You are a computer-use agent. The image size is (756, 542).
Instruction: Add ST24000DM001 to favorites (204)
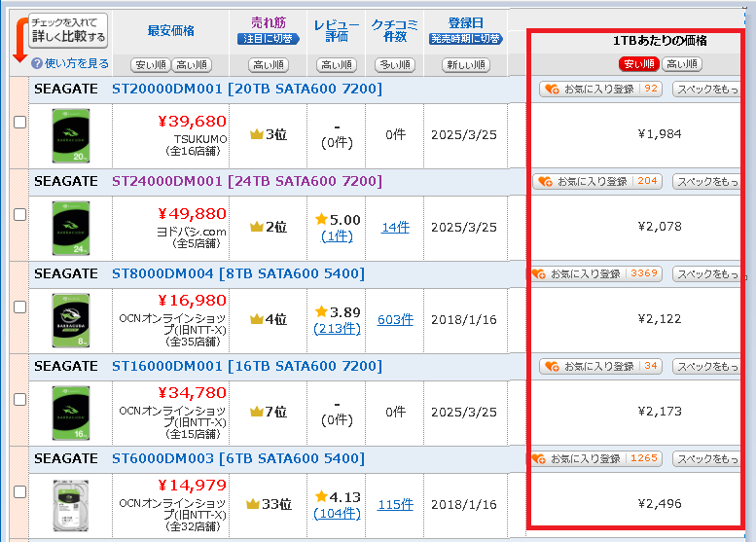[597, 181]
